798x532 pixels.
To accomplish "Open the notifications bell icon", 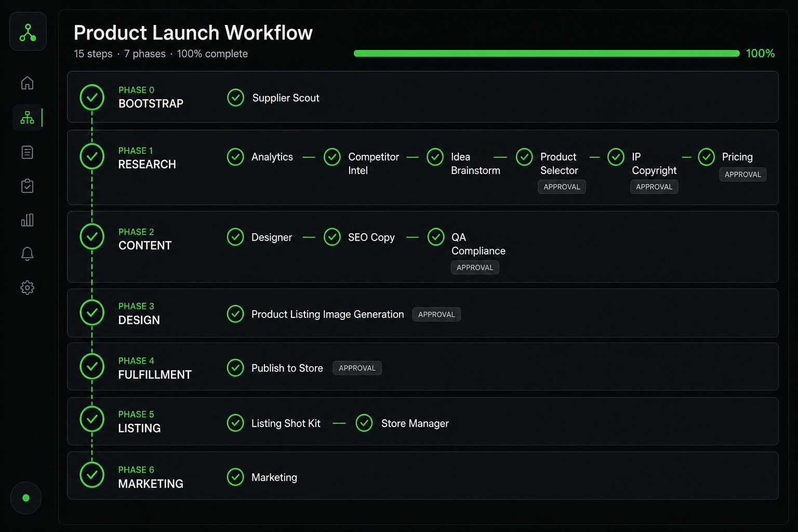I will (27, 254).
